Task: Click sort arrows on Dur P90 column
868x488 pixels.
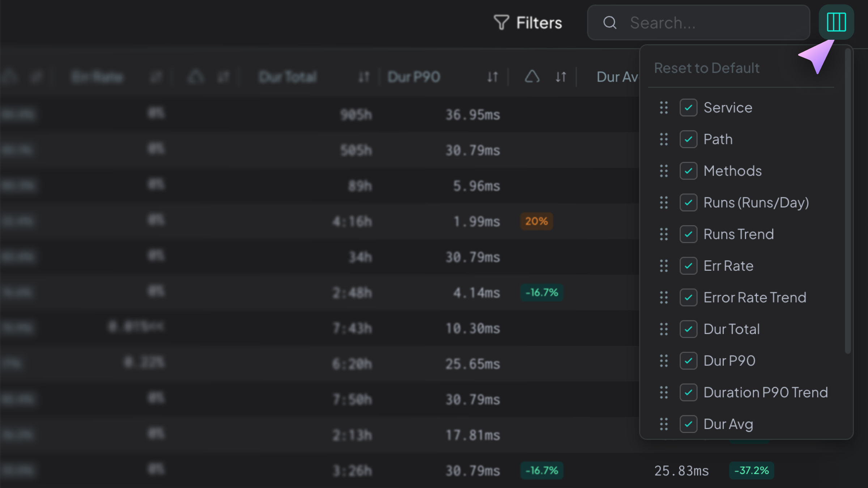Action: [493, 77]
